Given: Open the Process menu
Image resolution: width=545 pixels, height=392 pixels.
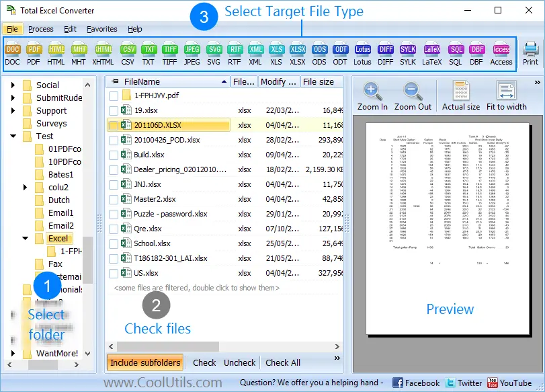Looking at the screenshot, I should (x=41, y=29).
